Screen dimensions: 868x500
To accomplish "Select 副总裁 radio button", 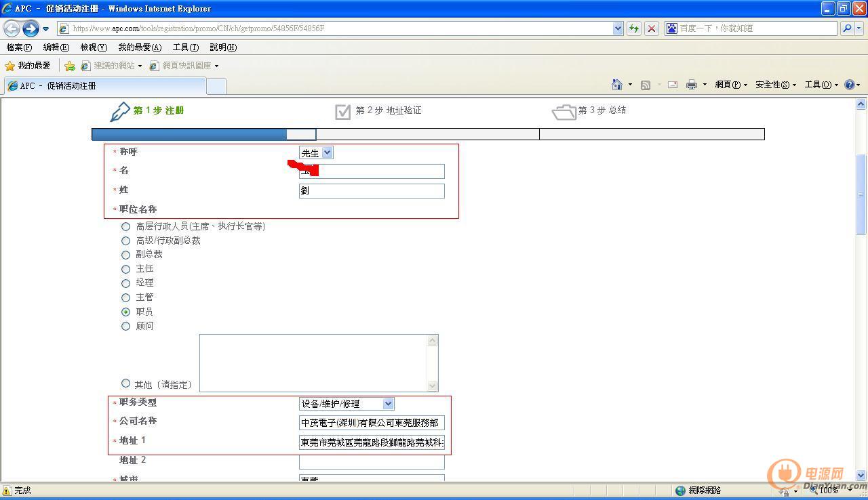I will (125, 255).
